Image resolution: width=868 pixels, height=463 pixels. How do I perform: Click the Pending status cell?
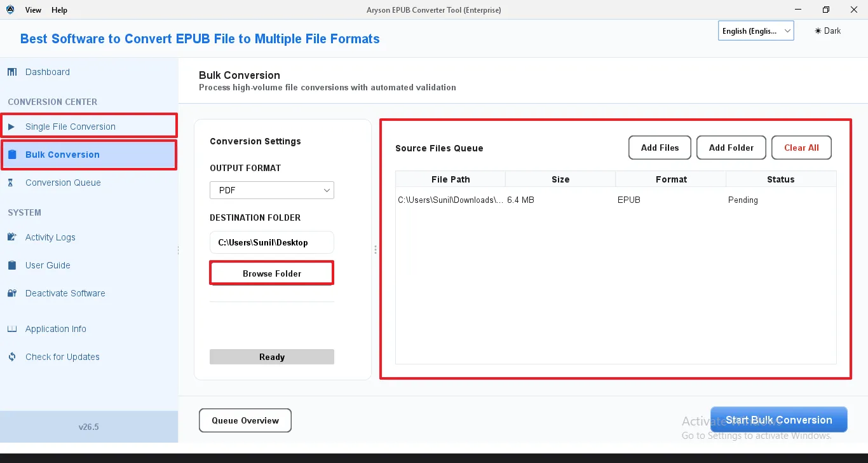[743, 200]
